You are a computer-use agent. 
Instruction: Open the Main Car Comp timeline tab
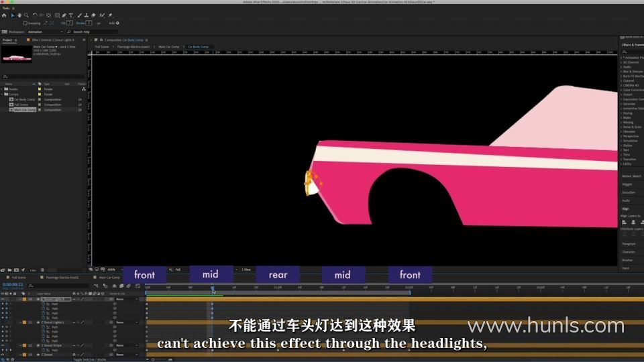pyautogui.click(x=109, y=278)
